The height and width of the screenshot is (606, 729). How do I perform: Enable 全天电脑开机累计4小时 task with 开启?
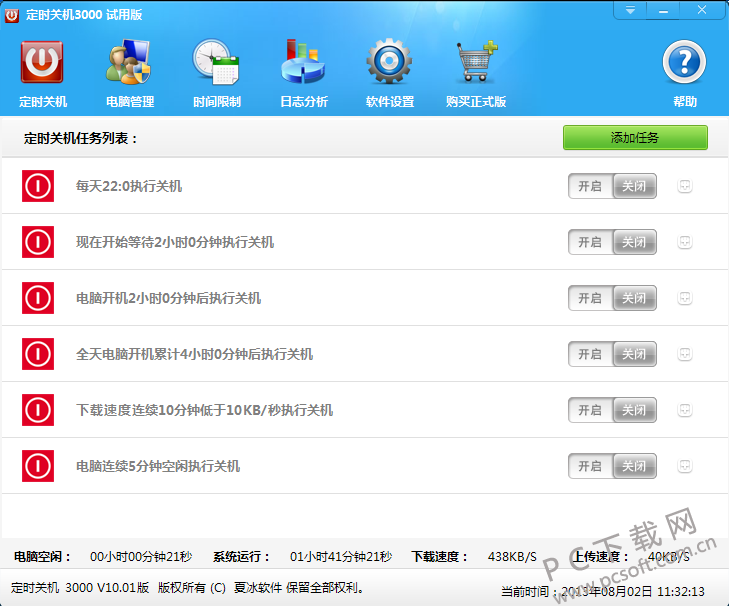click(x=590, y=354)
